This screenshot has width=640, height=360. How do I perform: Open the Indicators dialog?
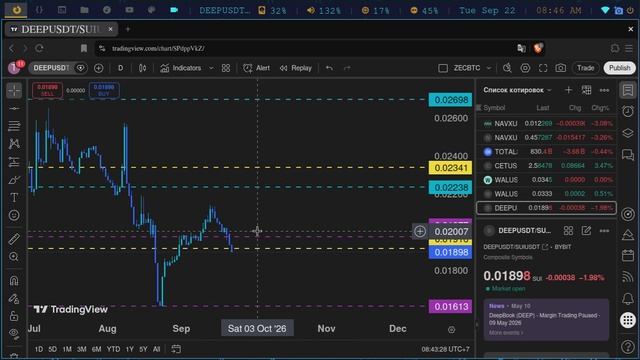(181, 68)
